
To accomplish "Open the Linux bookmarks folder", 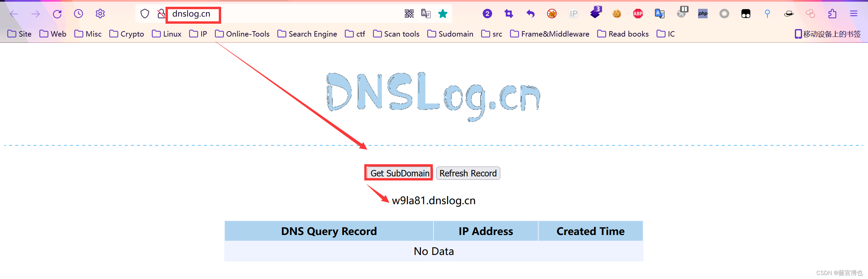I will tap(167, 34).
